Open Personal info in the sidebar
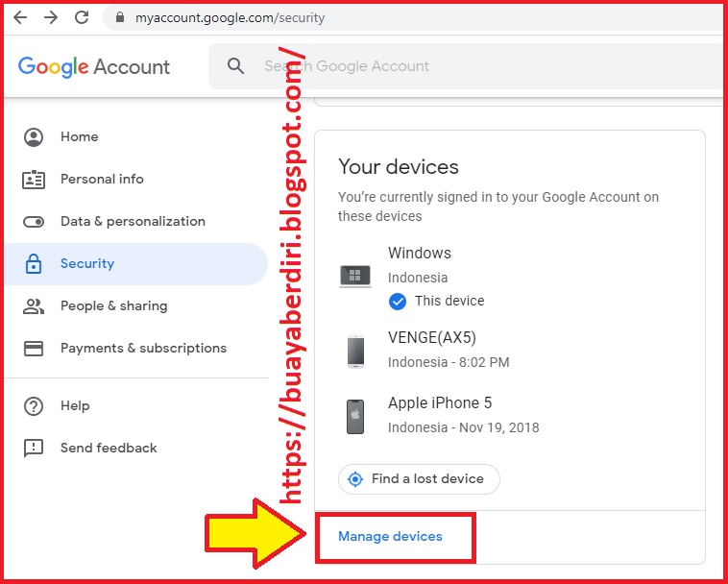Screen dimensions: 728x584 coord(136,180)
